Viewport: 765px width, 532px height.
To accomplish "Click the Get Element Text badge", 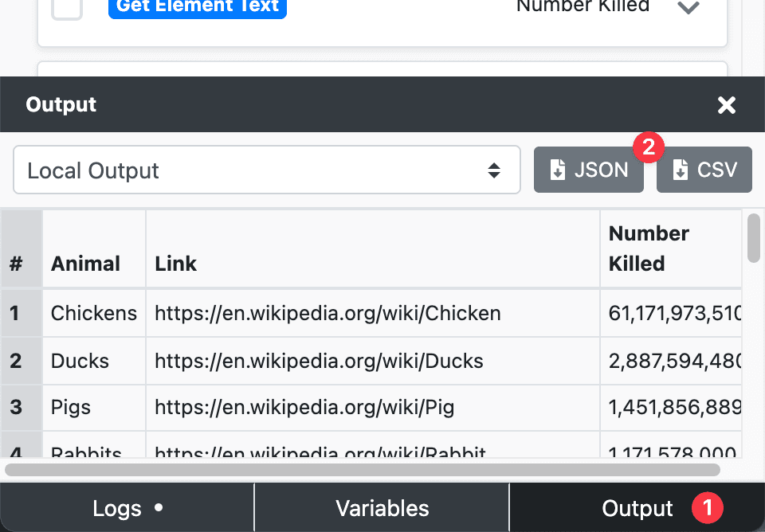I will click(x=198, y=7).
